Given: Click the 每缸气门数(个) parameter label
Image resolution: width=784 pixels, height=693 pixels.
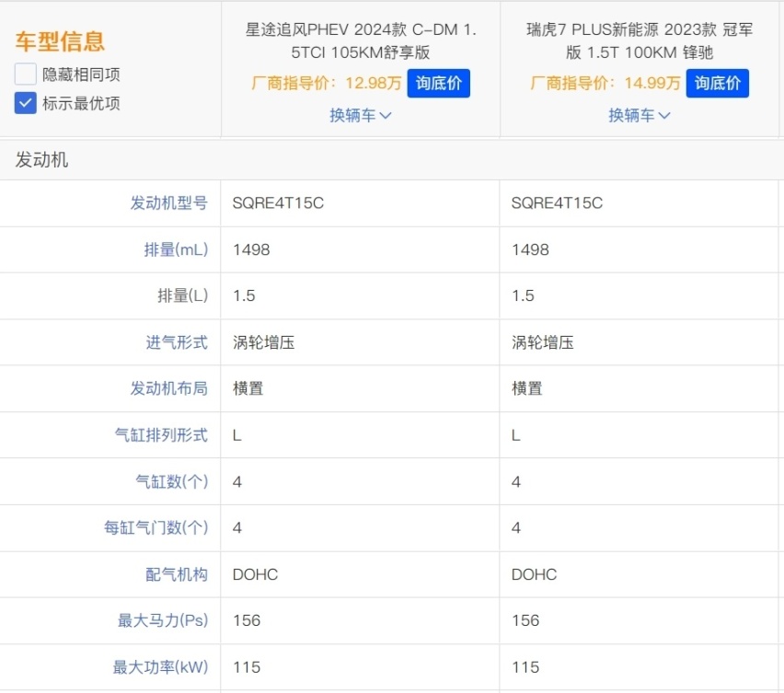Looking at the screenshot, I should (x=156, y=527).
